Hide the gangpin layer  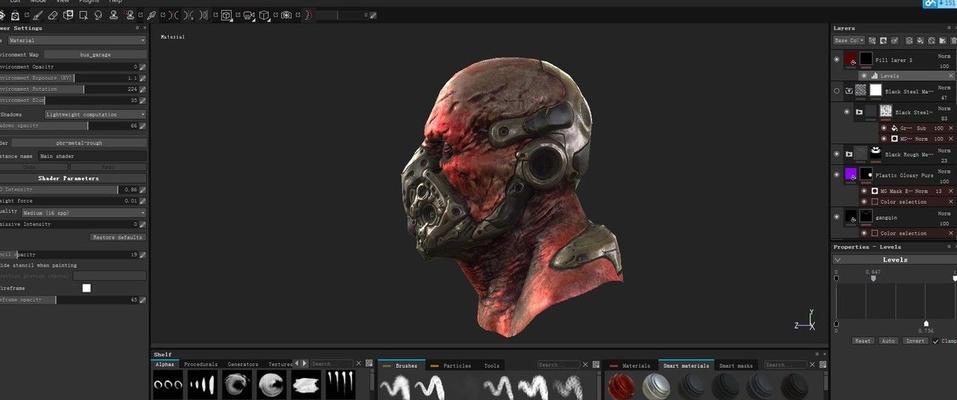pos(837,217)
